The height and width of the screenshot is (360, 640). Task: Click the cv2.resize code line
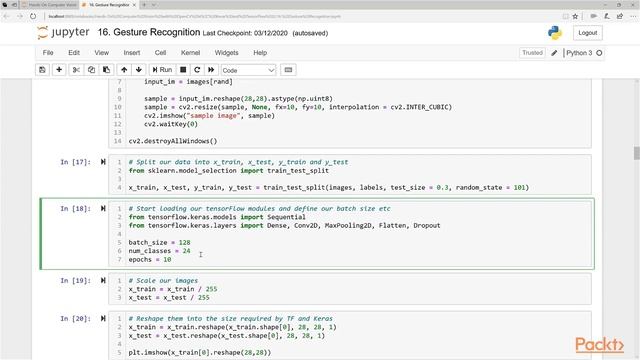298,107
